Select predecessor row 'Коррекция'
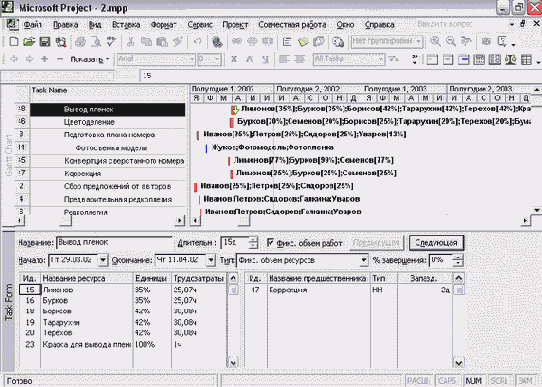The image size is (542, 387). (349, 290)
